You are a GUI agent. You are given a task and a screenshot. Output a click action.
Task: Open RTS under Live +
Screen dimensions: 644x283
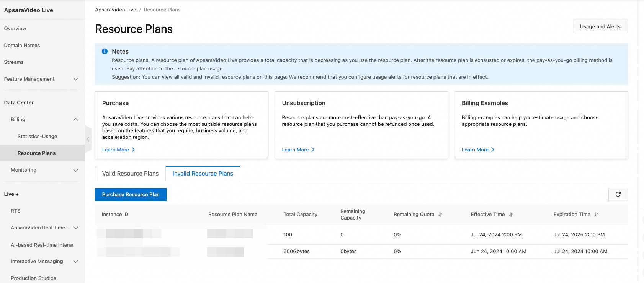(x=16, y=211)
